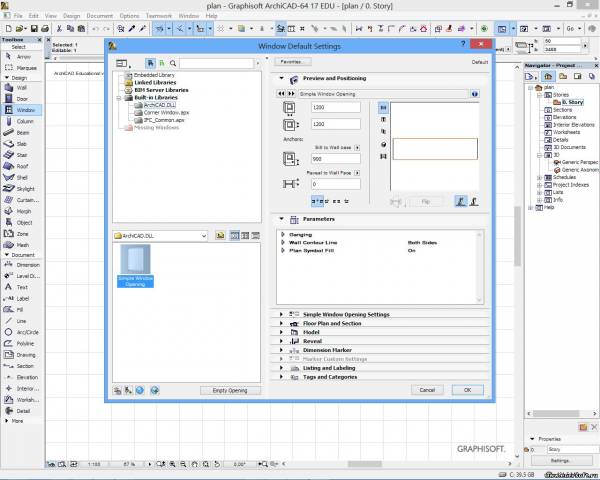Click the Cancel button

[x=427, y=390]
